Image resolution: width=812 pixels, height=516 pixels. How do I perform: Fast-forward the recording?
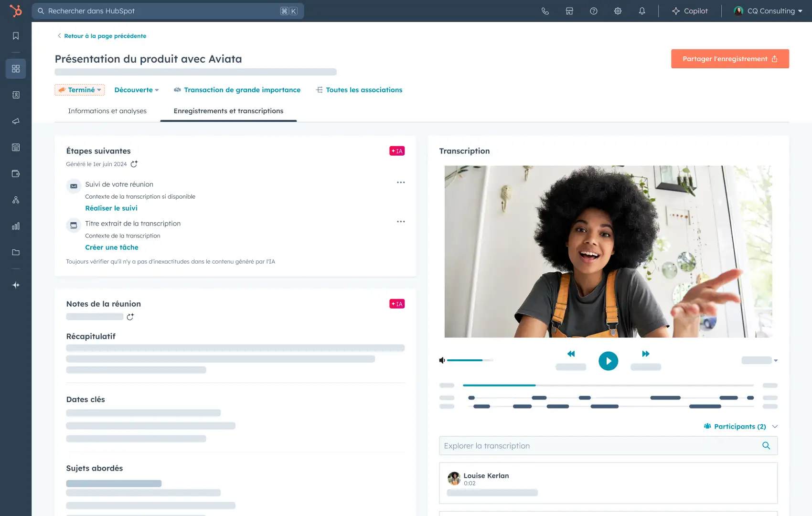click(646, 354)
